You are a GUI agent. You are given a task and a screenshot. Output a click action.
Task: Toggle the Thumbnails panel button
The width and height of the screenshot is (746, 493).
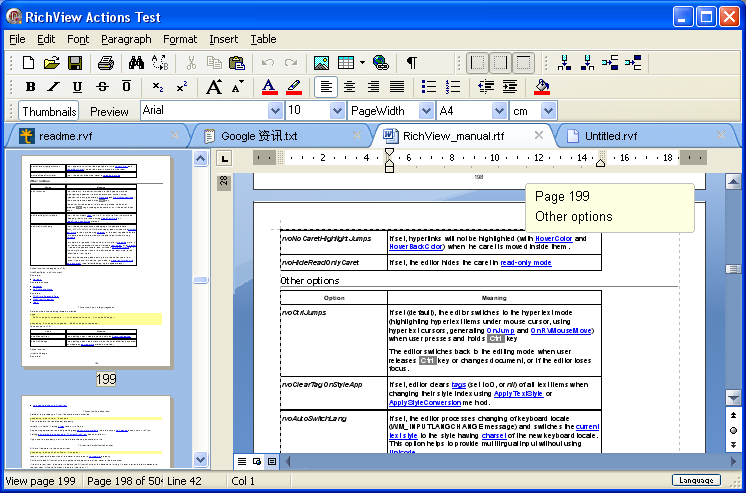tap(49, 111)
